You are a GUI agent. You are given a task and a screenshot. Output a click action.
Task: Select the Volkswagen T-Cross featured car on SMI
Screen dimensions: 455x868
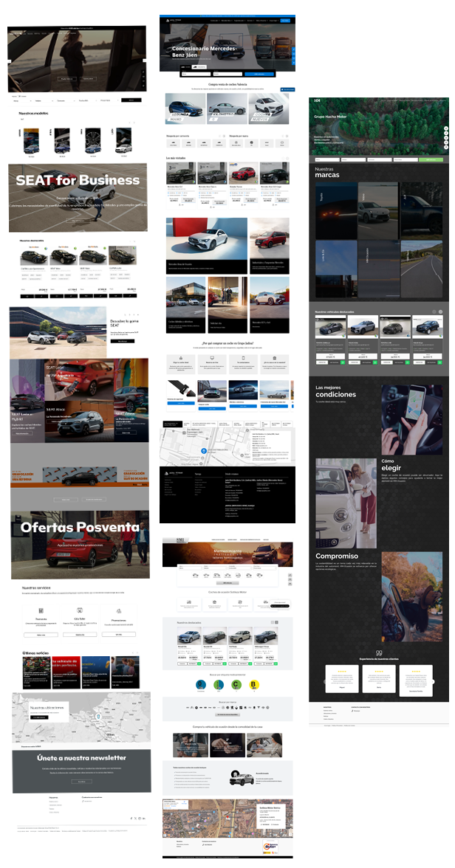click(x=267, y=646)
